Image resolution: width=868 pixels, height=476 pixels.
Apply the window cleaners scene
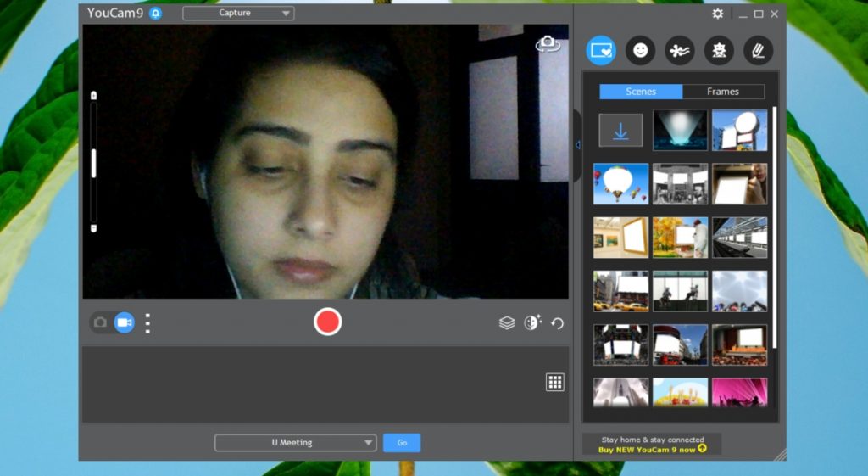pyautogui.click(x=681, y=291)
